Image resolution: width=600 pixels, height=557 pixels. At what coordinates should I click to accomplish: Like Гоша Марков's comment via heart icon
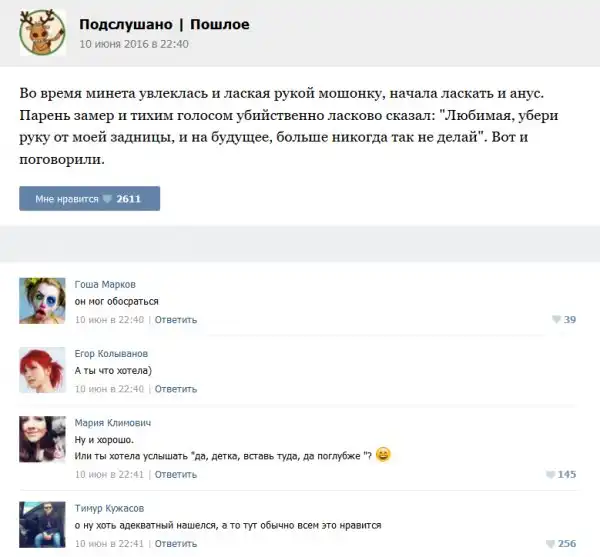coord(556,319)
